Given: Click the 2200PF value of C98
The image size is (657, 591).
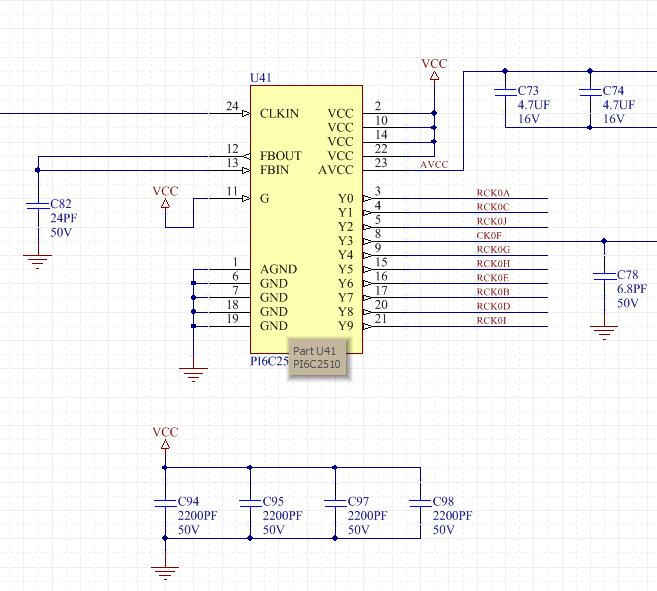Looking at the screenshot, I should (452, 516).
